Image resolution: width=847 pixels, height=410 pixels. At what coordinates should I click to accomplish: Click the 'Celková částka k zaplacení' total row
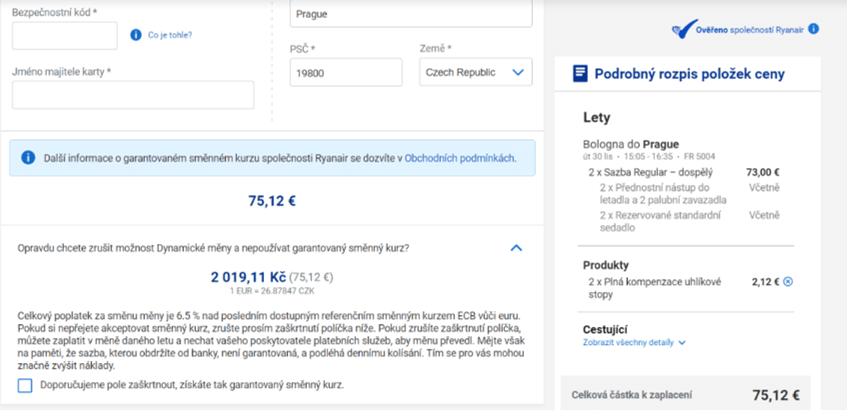tap(685, 395)
